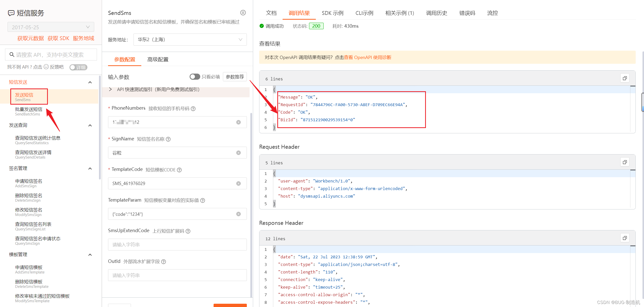Collapse the 签名管理 group

click(x=90, y=168)
